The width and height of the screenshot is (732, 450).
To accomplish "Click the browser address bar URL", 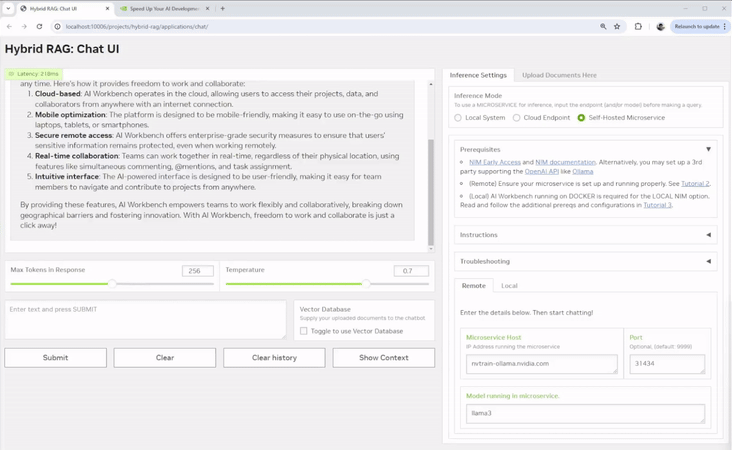I will (x=137, y=27).
